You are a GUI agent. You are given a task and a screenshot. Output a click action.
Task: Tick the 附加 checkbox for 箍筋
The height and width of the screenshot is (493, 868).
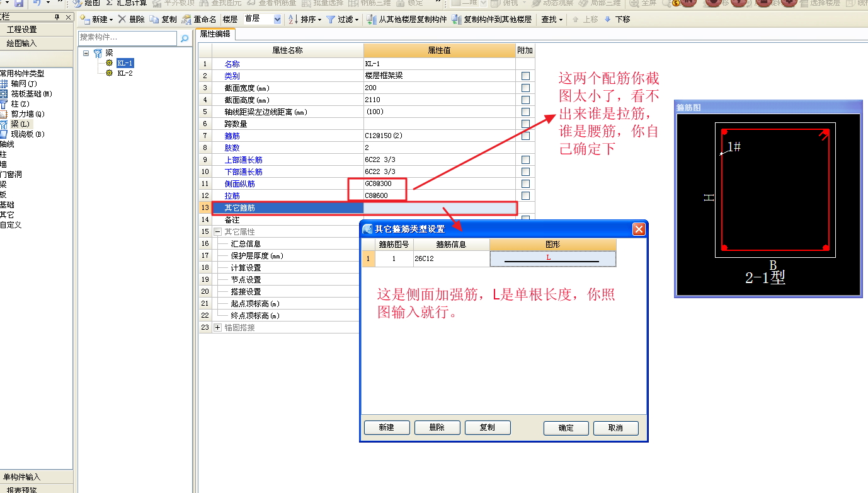525,136
